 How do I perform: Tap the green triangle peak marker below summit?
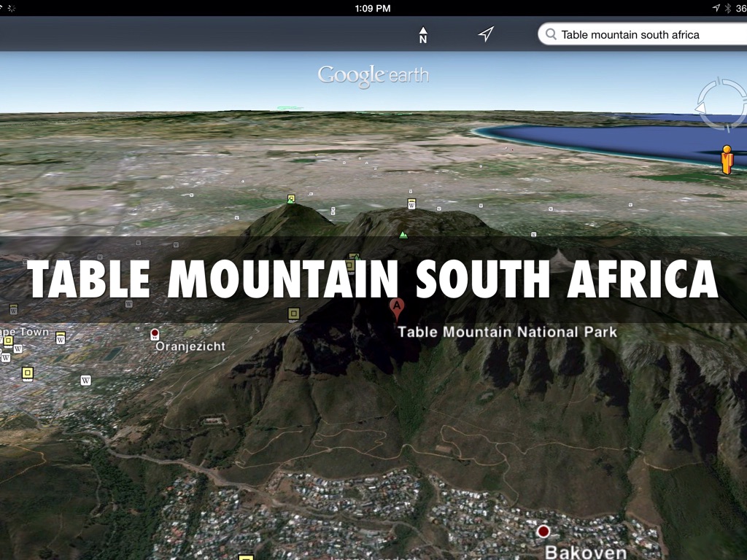tap(403, 235)
